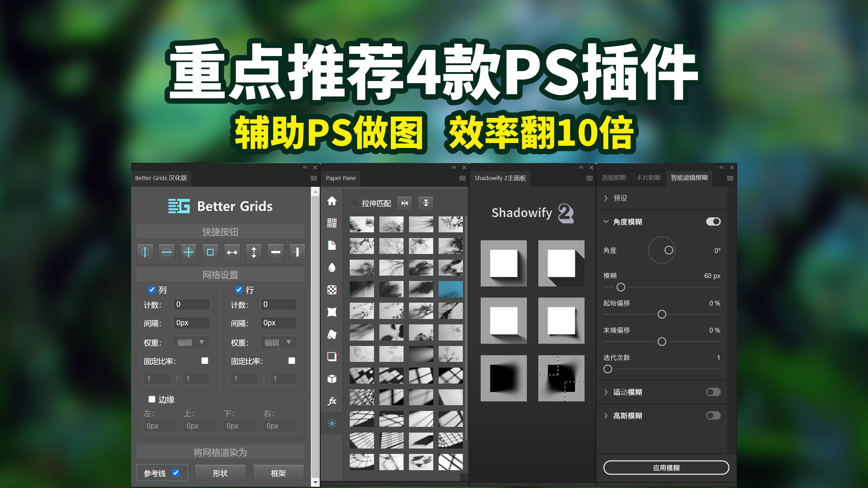The image size is (868, 488).
Task: Click the cross center guides quick button
Action: [x=188, y=252]
